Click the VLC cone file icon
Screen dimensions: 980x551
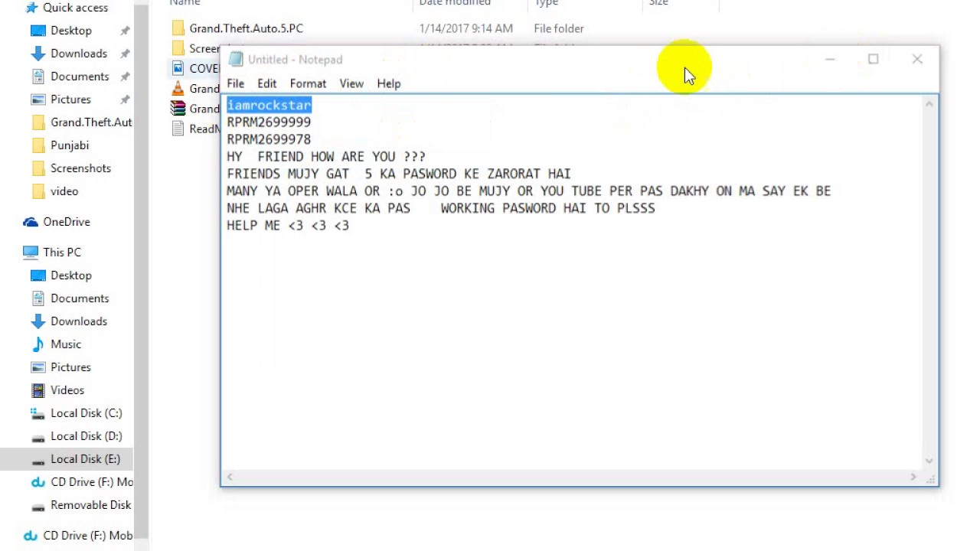click(x=178, y=88)
